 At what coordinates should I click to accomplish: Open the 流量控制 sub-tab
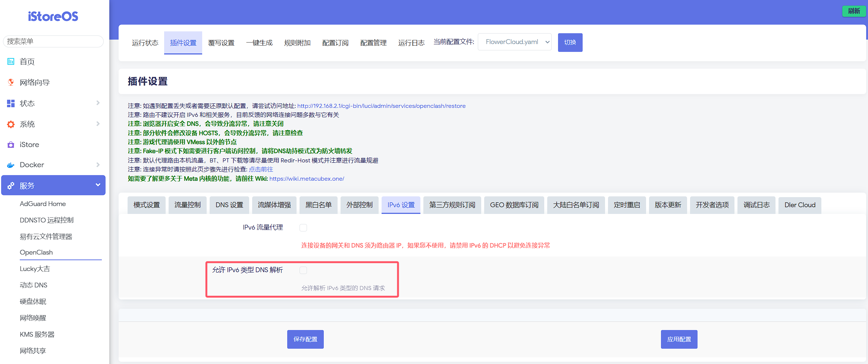click(188, 205)
